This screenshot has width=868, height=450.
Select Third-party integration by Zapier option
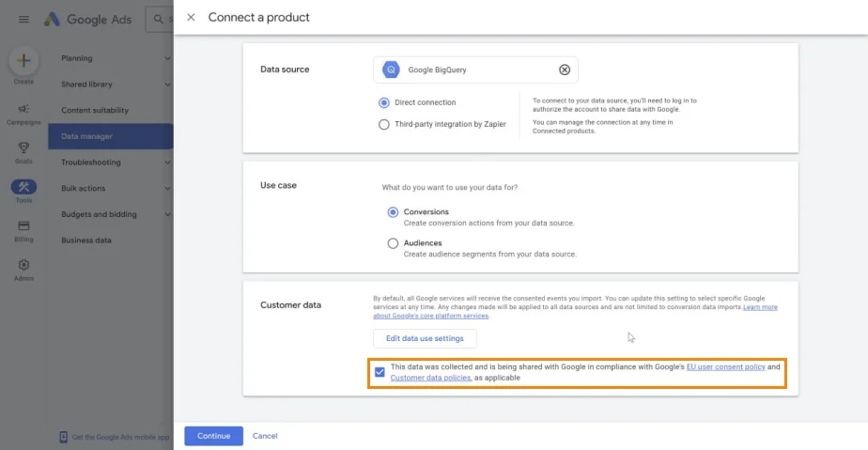383,125
